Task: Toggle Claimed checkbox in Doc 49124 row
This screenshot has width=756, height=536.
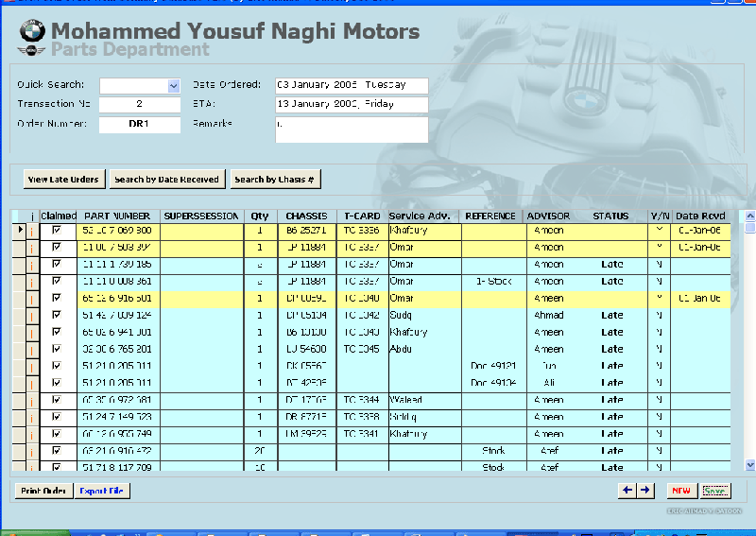Action: coord(57,382)
